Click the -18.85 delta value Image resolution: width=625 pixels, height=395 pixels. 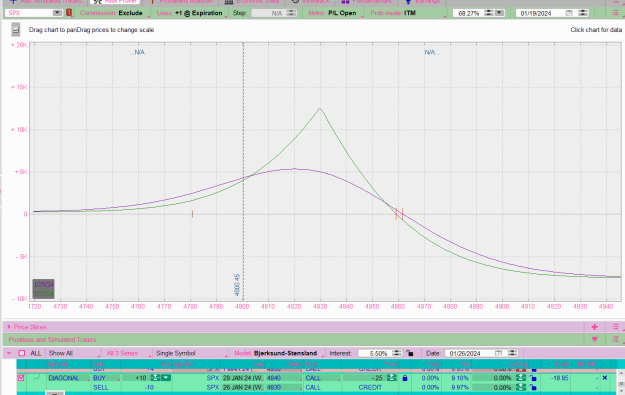(x=560, y=378)
